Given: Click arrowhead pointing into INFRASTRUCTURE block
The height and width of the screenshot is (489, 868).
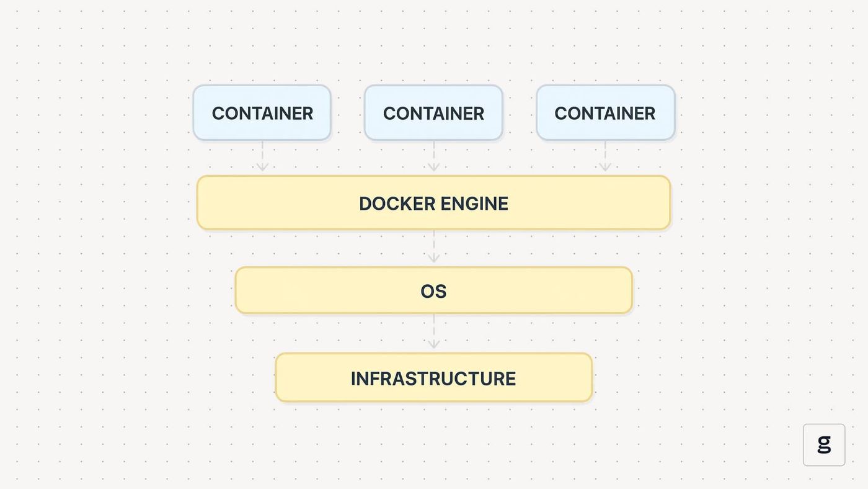Looking at the screenshot, I should coord(433,344).
